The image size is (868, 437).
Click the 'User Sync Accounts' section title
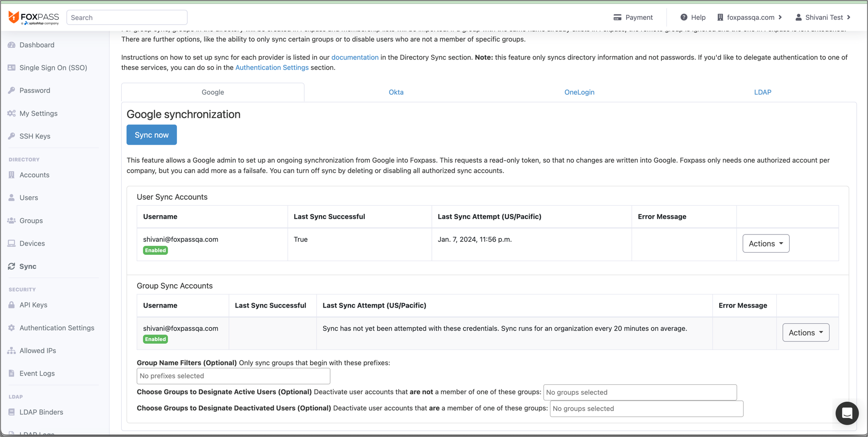[172, 197]
